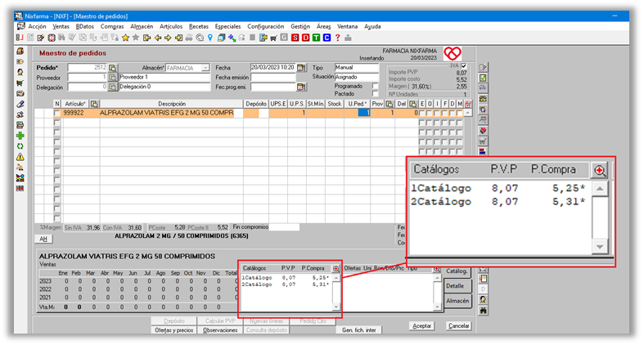This screenshot has height=345, width=644.
Task: Click the red delete icon in grid header
Action: (x=468, y=104)
